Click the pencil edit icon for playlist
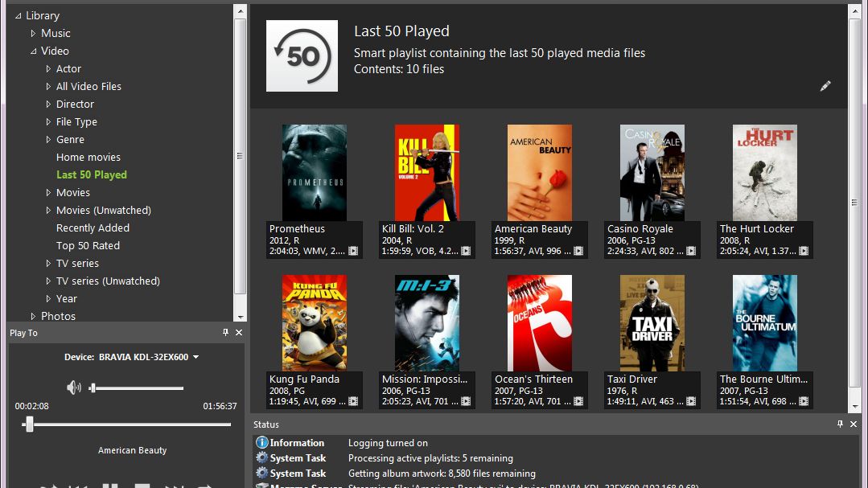Viewport: 868px width, 488px height. (x=825, y=86)
